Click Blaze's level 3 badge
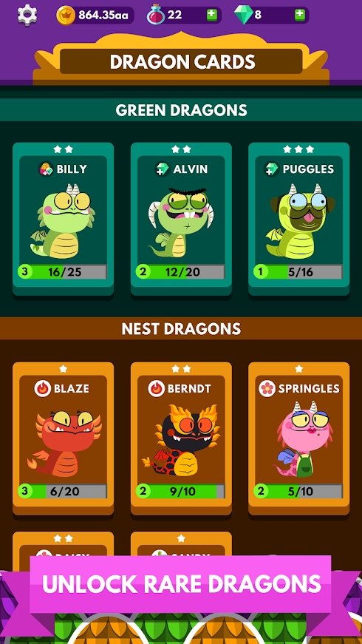Viewport: 362px width, 644px height. tap(25, 491)
